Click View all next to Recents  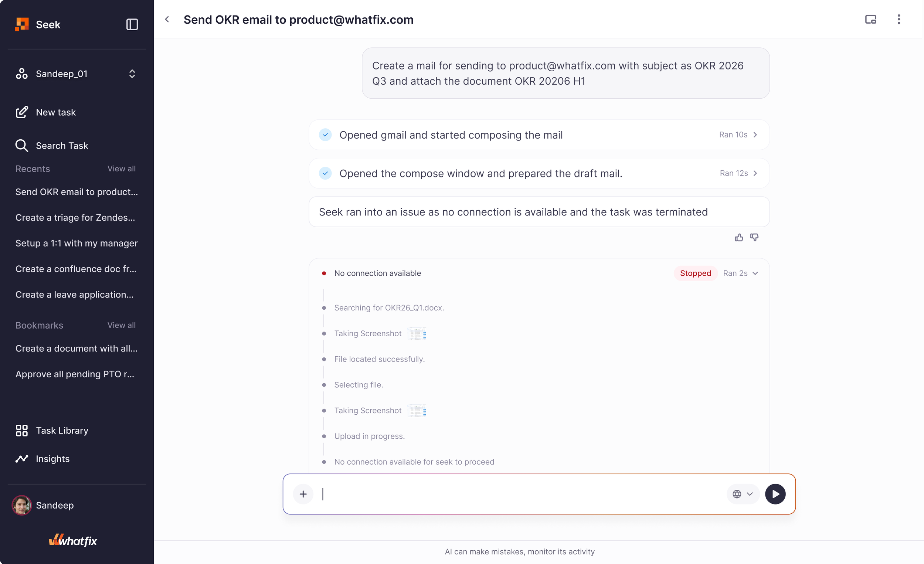(122, 169)
